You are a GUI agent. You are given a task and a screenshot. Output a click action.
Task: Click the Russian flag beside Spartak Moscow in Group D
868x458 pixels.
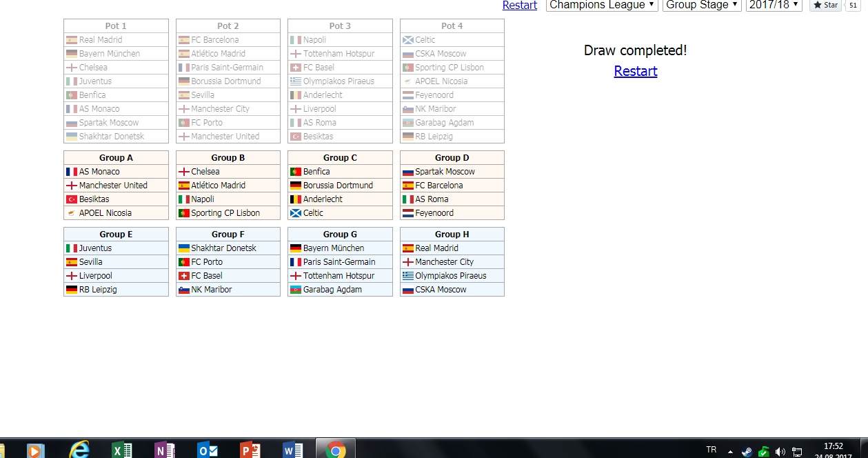pos(407,172)
